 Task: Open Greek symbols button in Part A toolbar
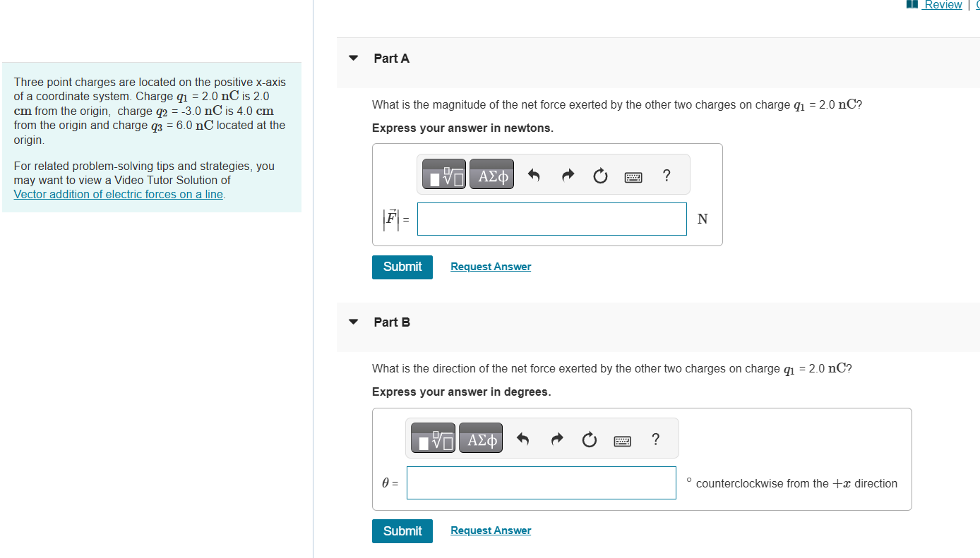tap(493, 175)
